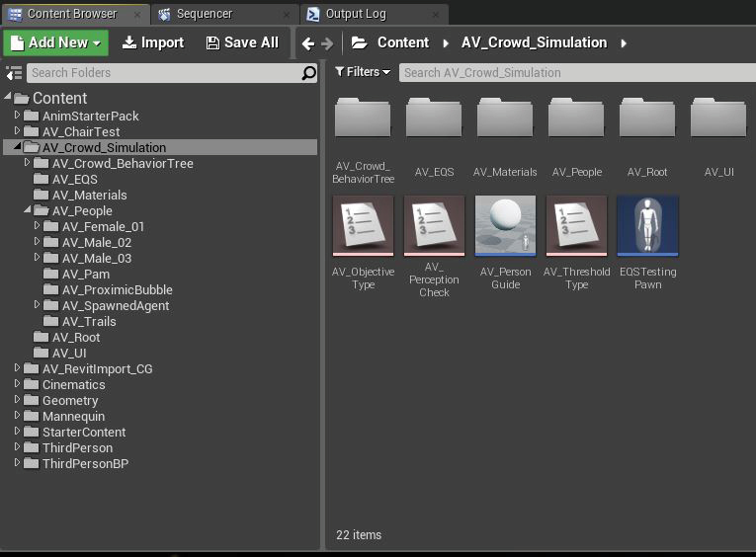The height and width of the screenshot is (557, 756).
Task: Click the Search AV_Crowd_Simulation input field
Action: pos(577,73)
